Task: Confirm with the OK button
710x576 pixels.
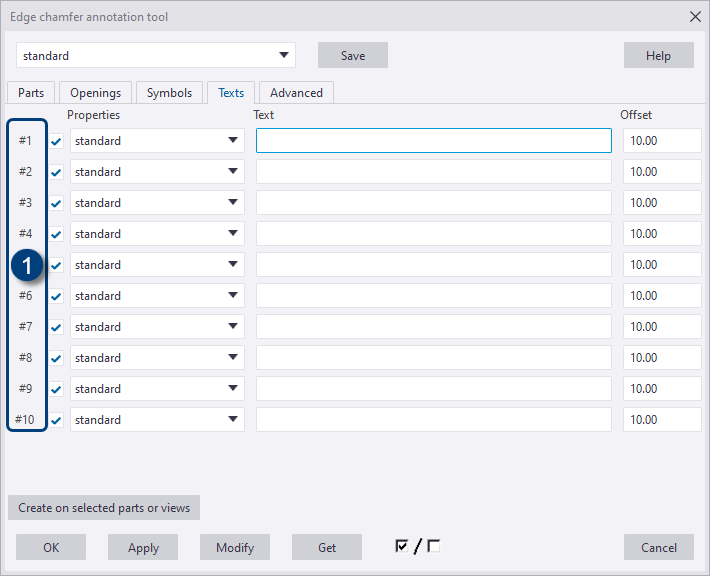Action: click(51, 547)
